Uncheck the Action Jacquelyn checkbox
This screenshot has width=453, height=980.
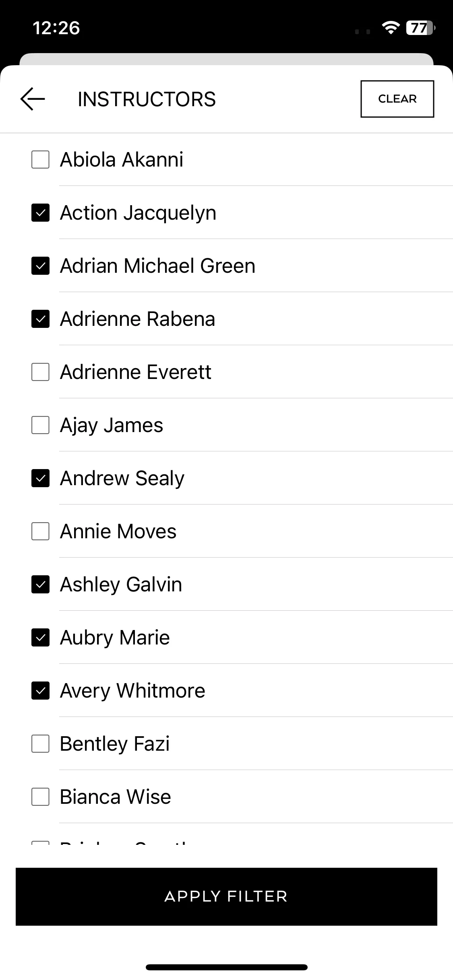[x=40, y=212]
